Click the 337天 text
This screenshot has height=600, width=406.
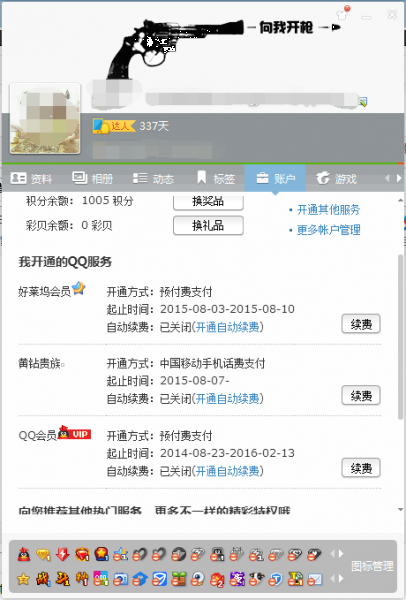[x=154, y=126]
